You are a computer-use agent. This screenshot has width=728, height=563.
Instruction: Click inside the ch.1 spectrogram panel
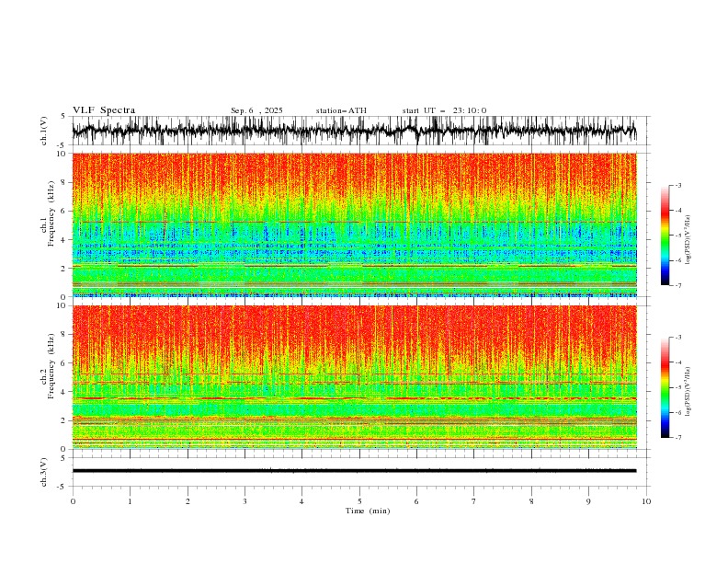coord(354,224)
